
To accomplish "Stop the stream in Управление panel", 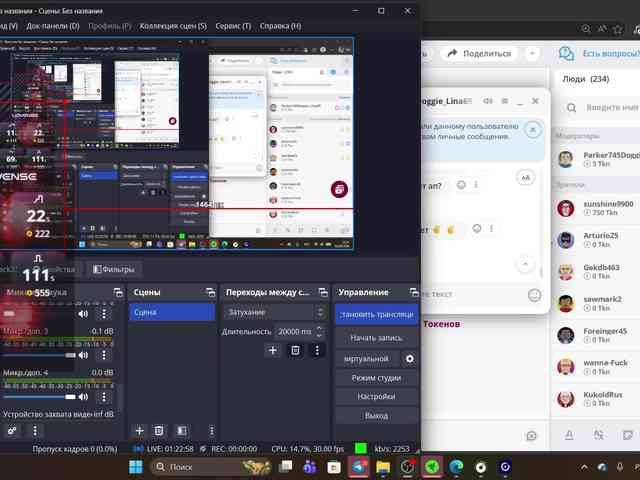I will point(376,315).
